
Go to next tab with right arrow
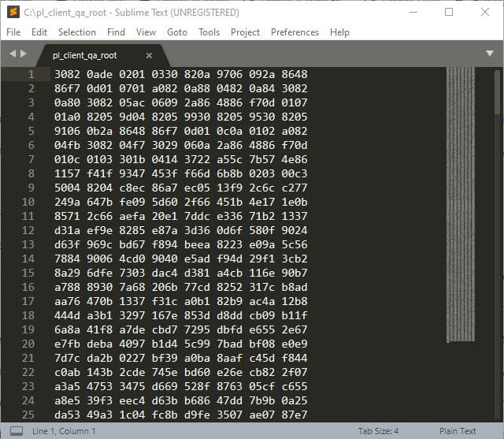point(24,54)
